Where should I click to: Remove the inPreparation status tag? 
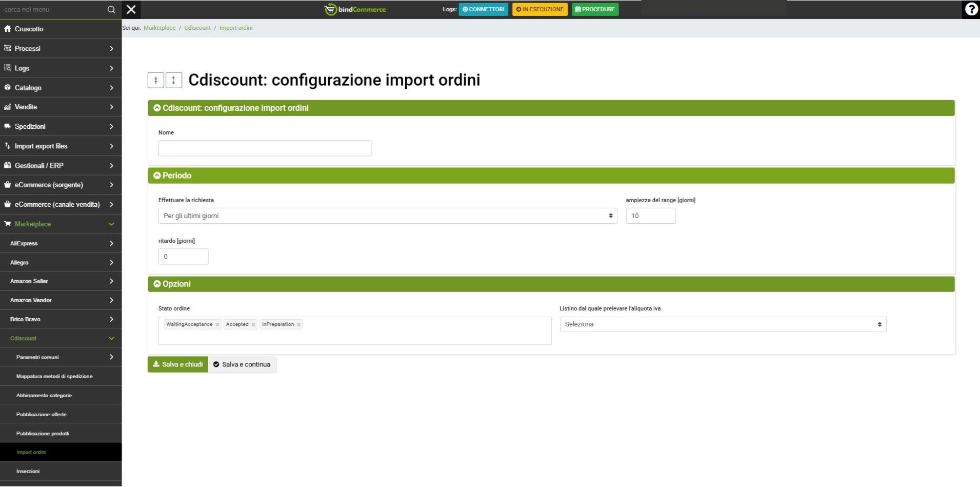298,325
